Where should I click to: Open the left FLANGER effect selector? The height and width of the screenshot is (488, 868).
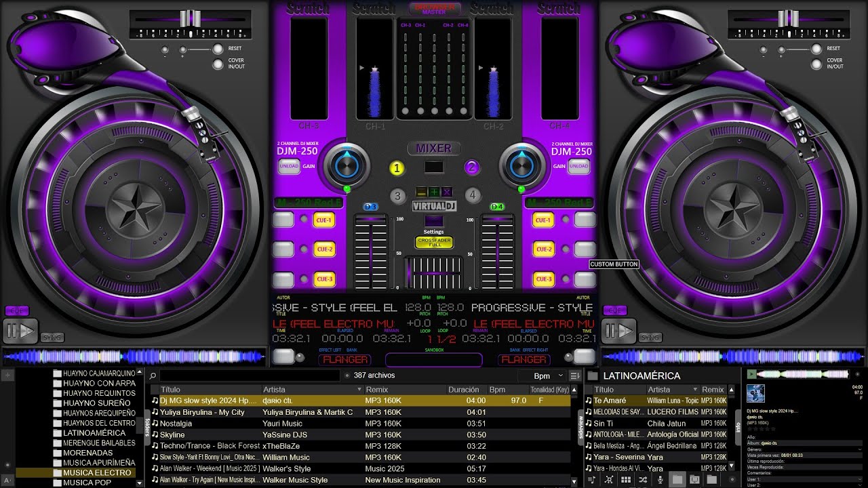(x=346, y=360)
